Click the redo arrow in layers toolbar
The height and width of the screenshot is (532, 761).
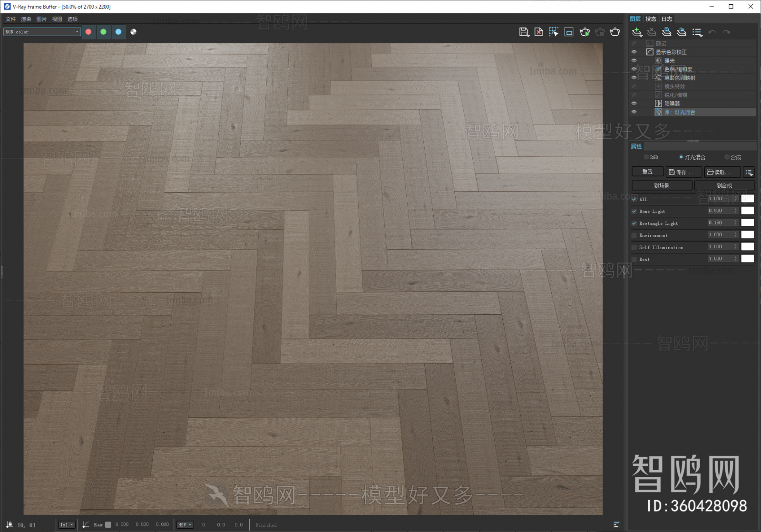tap(726, 32)
